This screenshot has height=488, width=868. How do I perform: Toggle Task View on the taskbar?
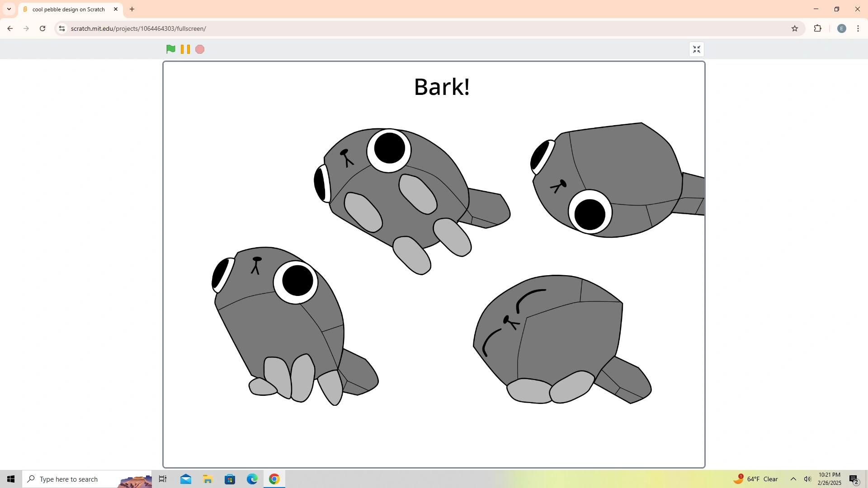(162, 479)
